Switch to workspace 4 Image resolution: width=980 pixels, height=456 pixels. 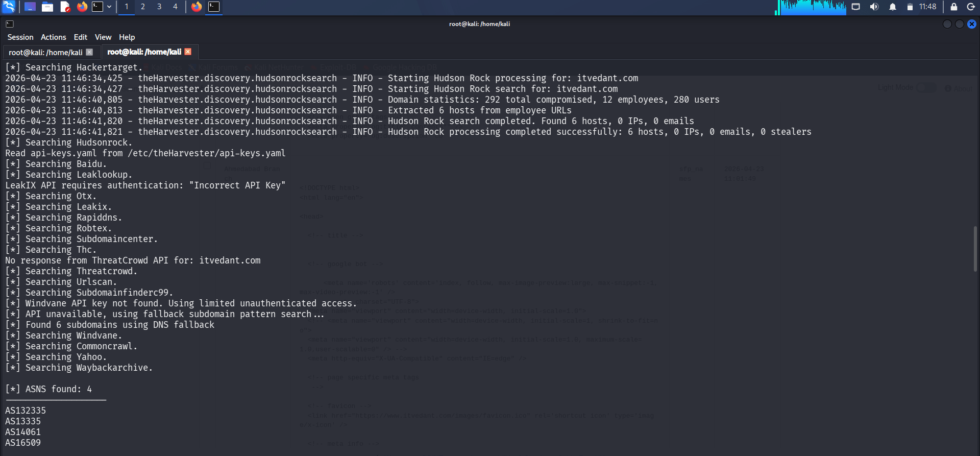tap(175, 7)
